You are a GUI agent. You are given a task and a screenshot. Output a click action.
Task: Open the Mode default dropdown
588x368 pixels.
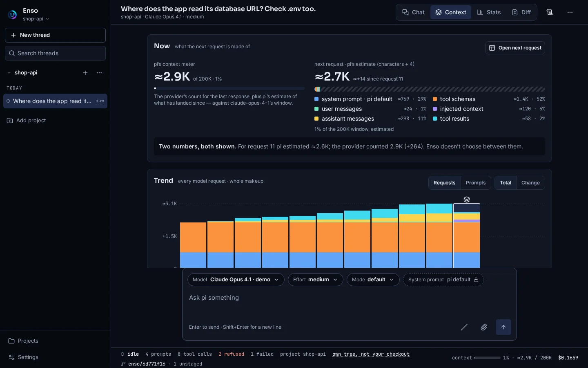[373, 280]
